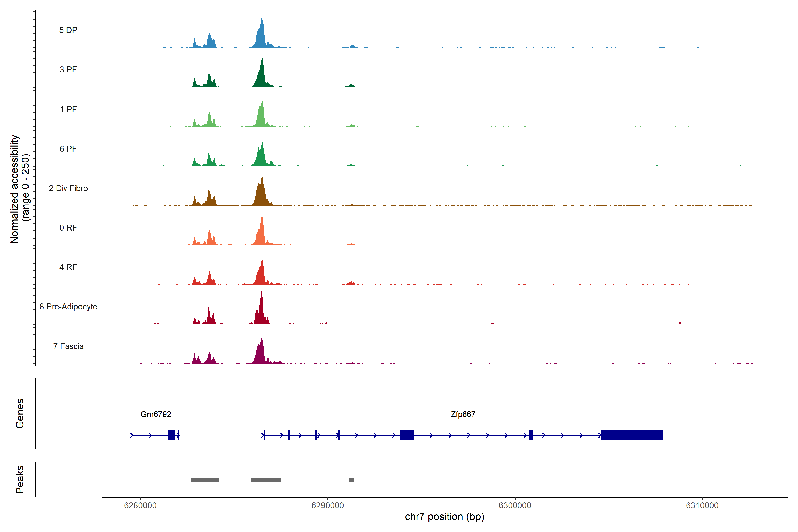Select the 8 Pre-Adipocyte track label
Screen dimensions: 798x532
[68, 307]
